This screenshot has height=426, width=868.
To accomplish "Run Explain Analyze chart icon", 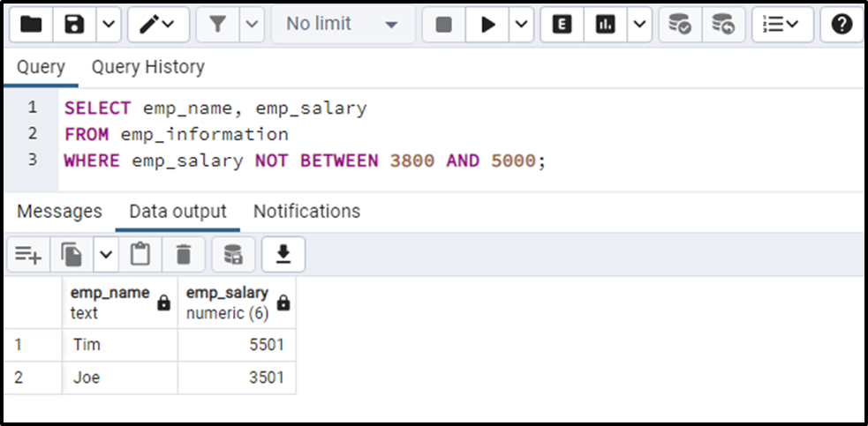I will (x=605, y=25).
